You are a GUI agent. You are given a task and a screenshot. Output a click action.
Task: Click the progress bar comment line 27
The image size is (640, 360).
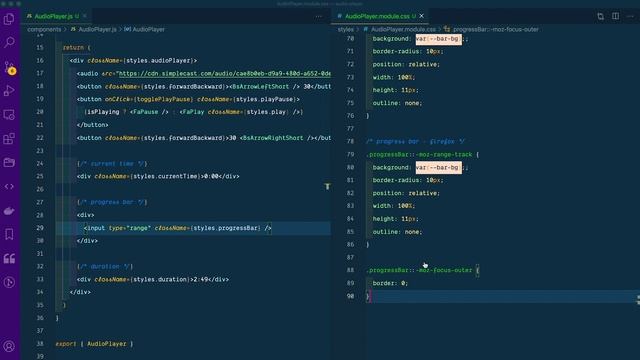pos(112,202)
